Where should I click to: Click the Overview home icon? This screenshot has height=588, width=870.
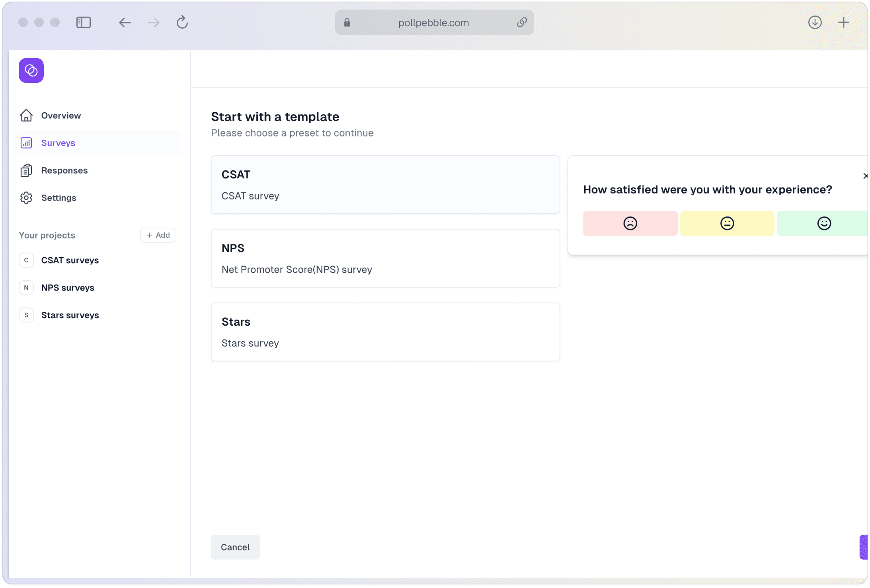[26, 115]
